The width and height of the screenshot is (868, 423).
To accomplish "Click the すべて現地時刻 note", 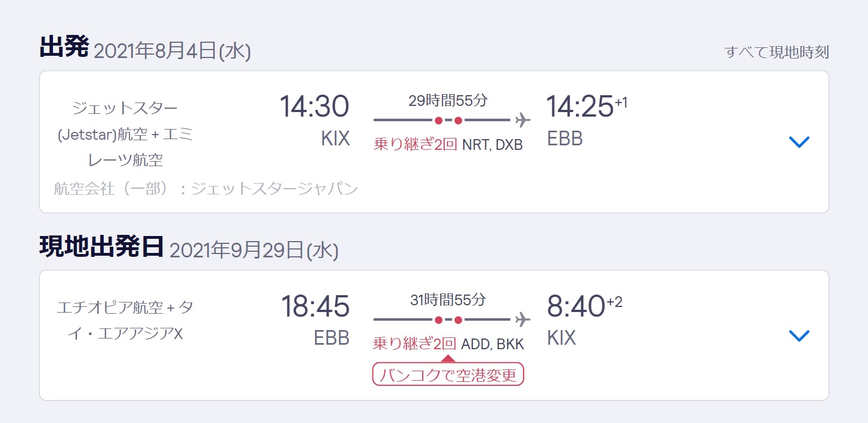I will [776, 52].
